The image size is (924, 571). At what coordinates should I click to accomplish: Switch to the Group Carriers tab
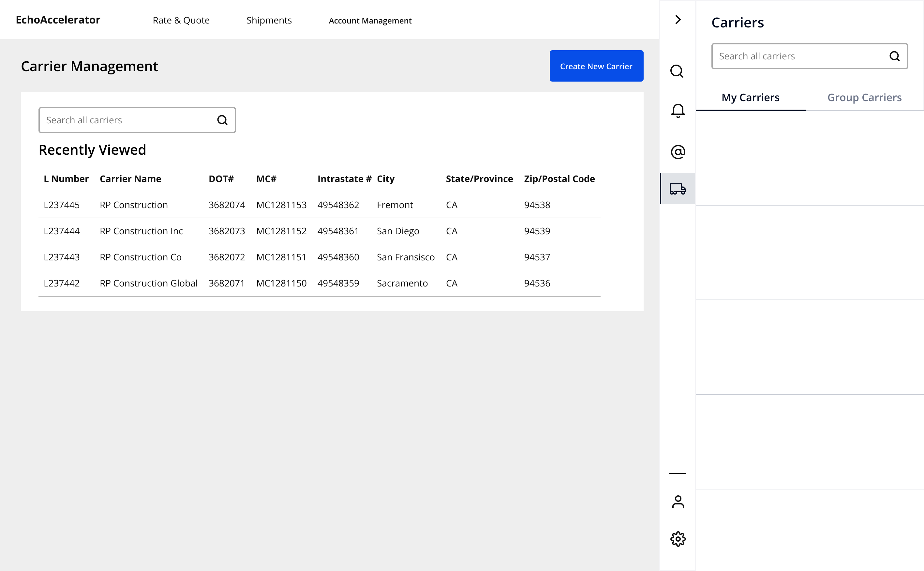(864, 98)
